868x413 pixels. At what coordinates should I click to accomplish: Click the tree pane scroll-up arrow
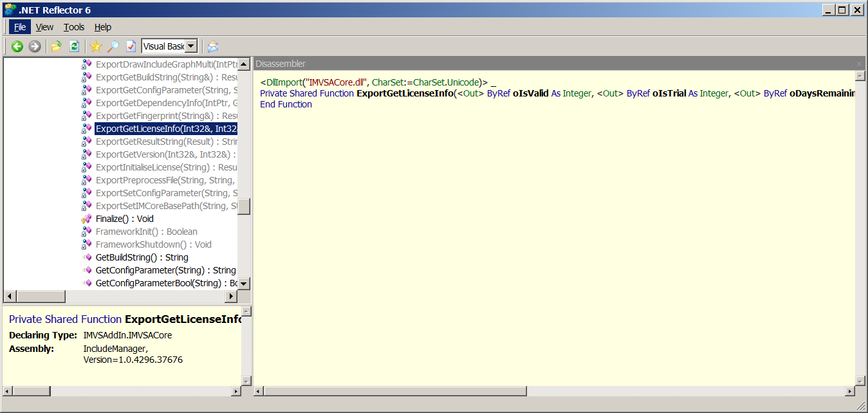(x=244, y=64)
